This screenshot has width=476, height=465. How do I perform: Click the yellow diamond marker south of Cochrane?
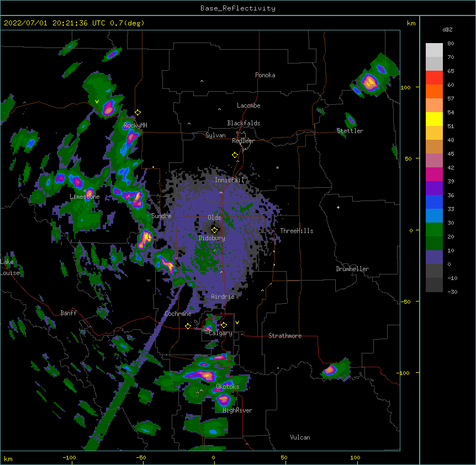pyautogui.click(x=188, y=326)
